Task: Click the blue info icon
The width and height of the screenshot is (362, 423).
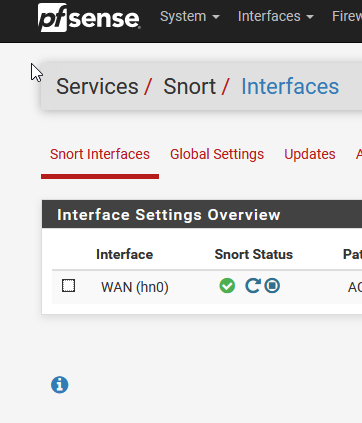Action: click(60, 385)
